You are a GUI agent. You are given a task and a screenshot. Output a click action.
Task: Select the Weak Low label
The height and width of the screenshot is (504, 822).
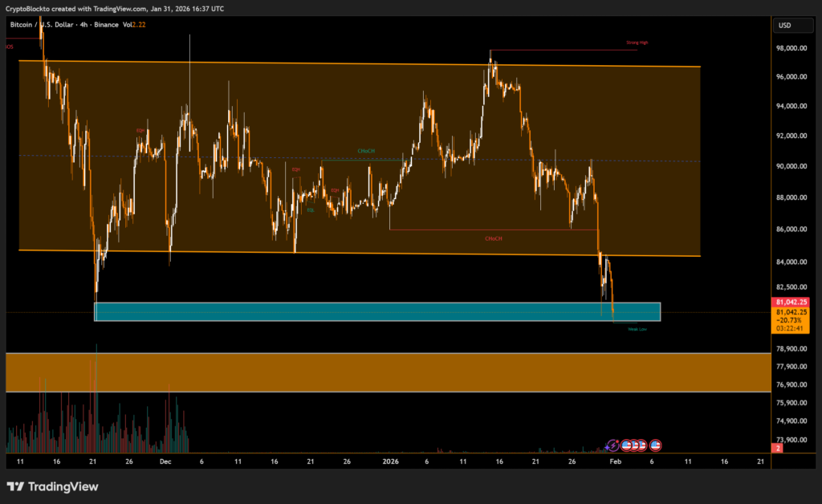637,328
